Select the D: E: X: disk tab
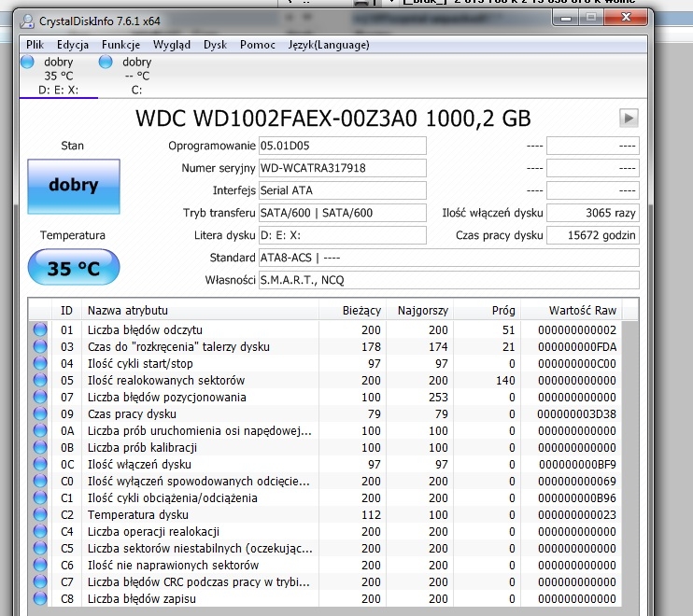693x616 pixels. click(x=58, y=76)
